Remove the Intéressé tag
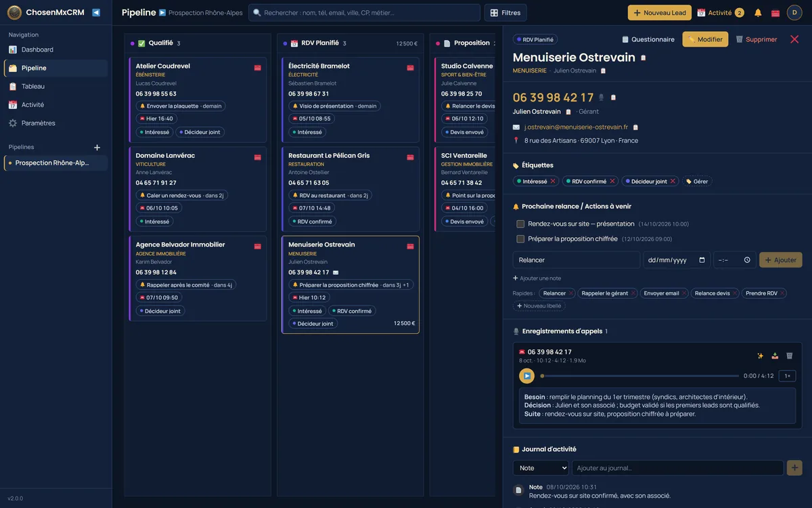 pyautogui.click(x=553, y=182)
